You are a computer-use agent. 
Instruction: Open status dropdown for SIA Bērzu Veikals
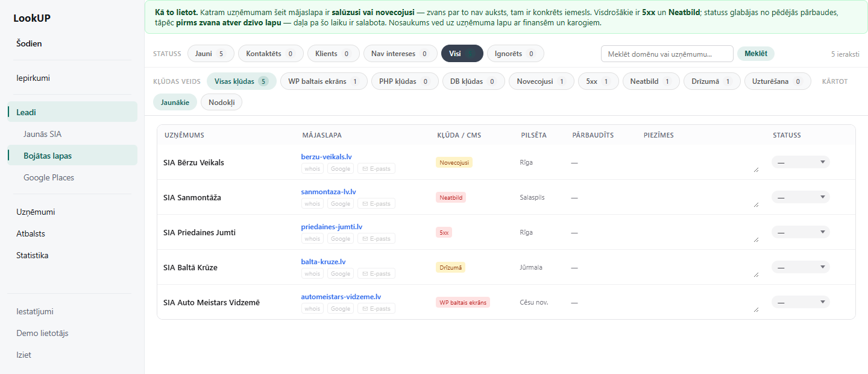(x=800, y=162)
